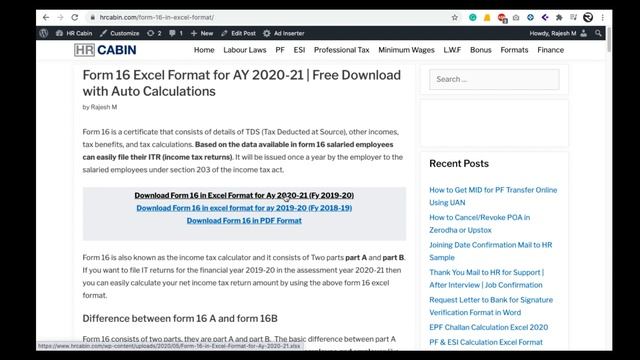This screenshot has height=360, width=640.
Task: Click Download Form 16 in PDF Format
Action: (244, 220)
